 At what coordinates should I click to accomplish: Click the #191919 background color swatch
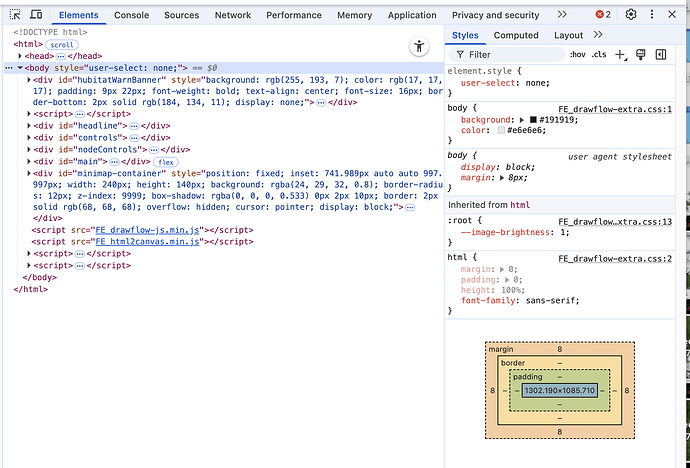[533, 120]
